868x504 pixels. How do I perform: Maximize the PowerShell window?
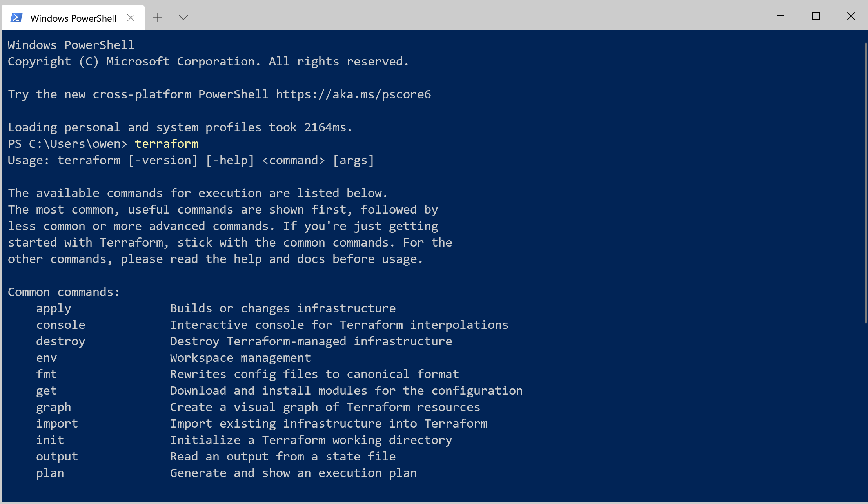point(816,16)
